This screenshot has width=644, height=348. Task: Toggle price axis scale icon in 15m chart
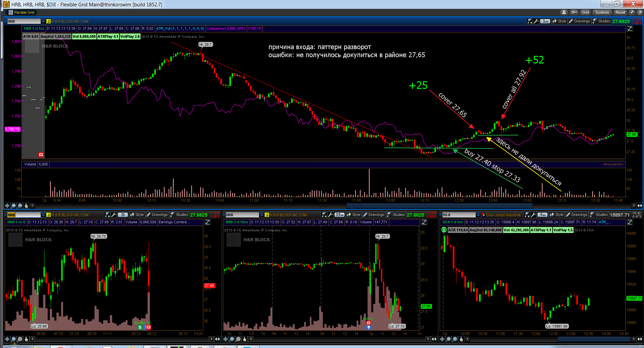pos(424,222)
